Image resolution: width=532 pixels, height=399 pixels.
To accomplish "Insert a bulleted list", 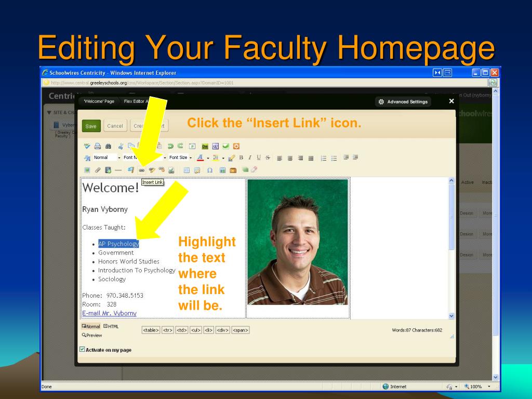I will pyautogui.click(x=334, y=158).
